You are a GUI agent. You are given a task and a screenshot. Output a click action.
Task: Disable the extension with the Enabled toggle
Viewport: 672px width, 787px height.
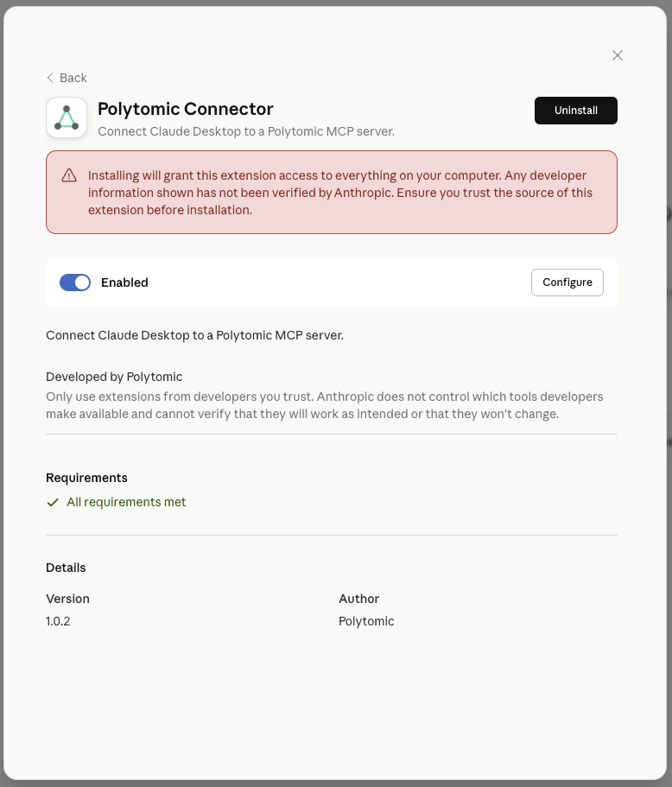click(75, 282)
